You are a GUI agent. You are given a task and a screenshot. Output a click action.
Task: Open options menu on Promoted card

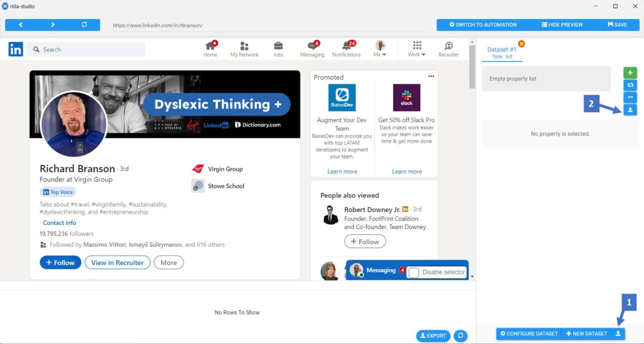click(x=431, y=76)
